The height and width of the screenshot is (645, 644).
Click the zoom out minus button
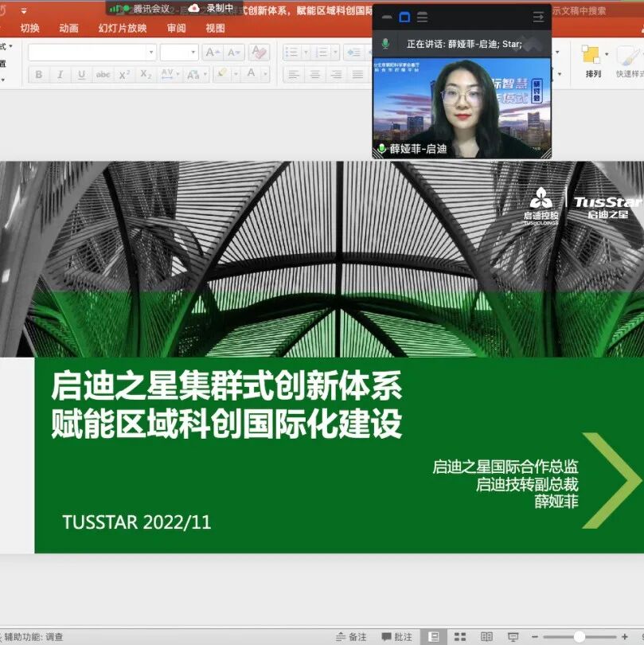click(x=535, y=637)
